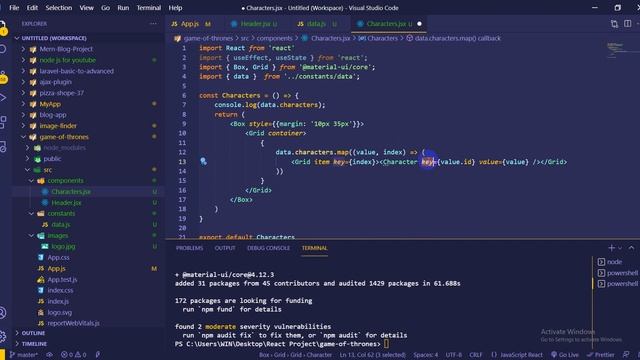This screenshot has height=360, width=640.
Task: Open data.js in the explorer tree
Action: (61, 224)
